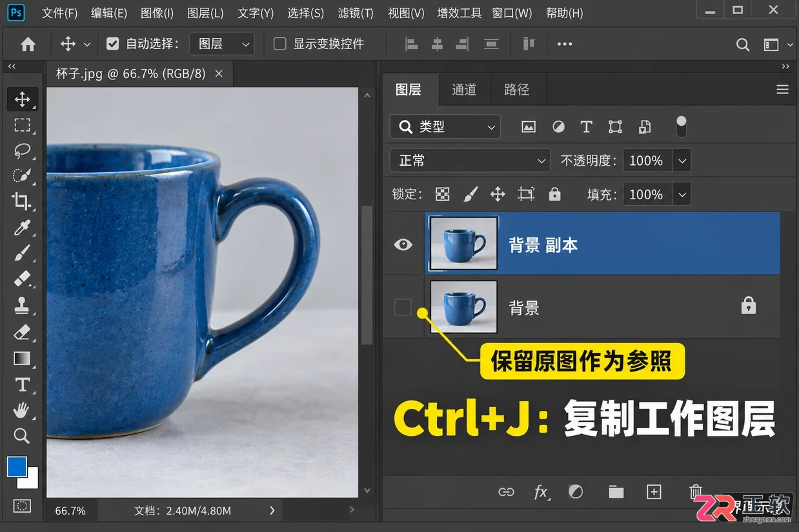
Task: Uncheck the 自动选择 checkbox
Action: pyautogui.click(x=113, y=44)
